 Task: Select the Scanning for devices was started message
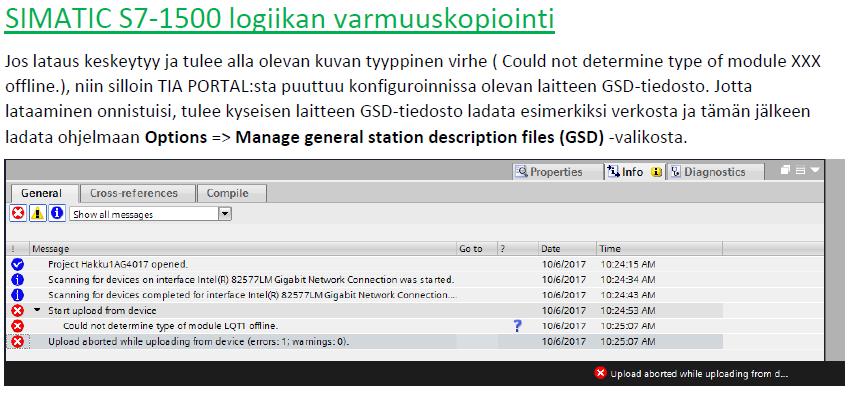click(251, 280)
